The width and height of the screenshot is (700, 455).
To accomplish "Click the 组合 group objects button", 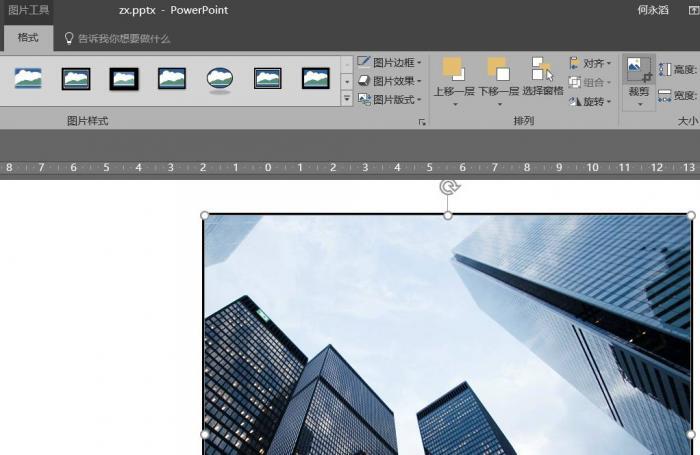I will coord(590,82).
